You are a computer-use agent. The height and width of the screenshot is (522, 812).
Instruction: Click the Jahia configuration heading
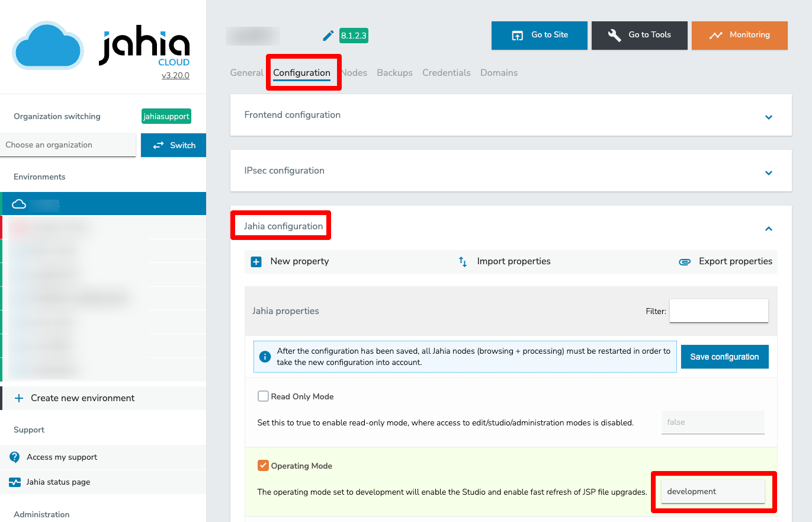(x=283, y=226)
